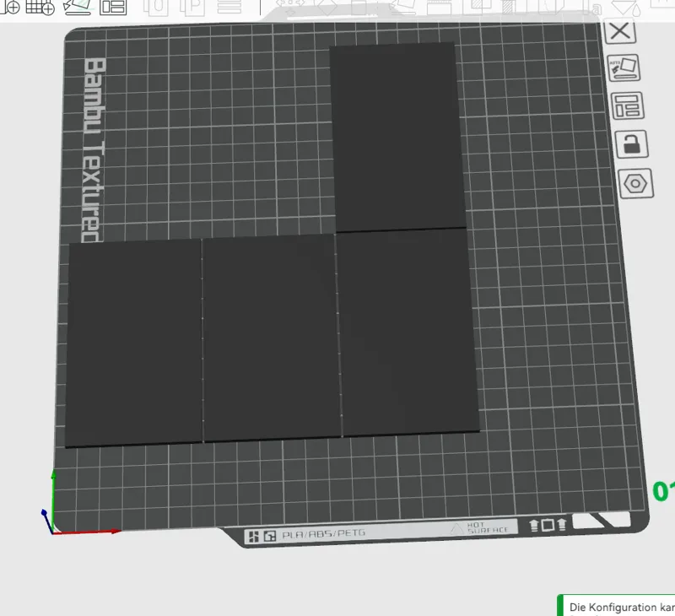
Task: Click the arrange all toolbar icon
Action: coord(113,7)
